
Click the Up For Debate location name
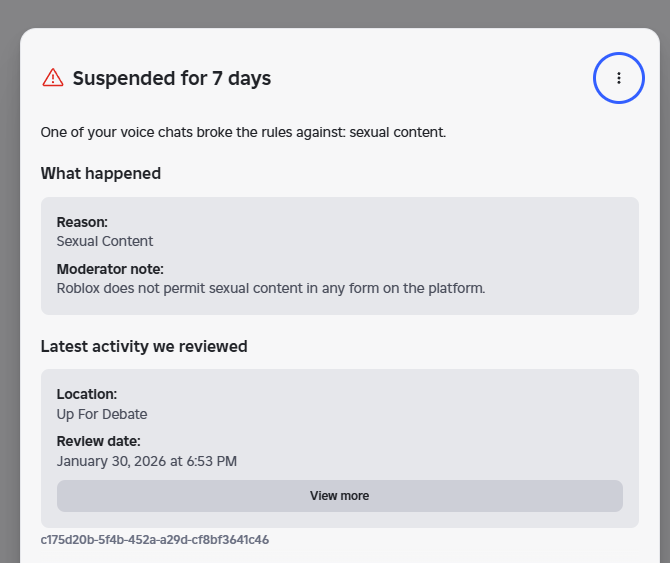[x=102, y=414]
